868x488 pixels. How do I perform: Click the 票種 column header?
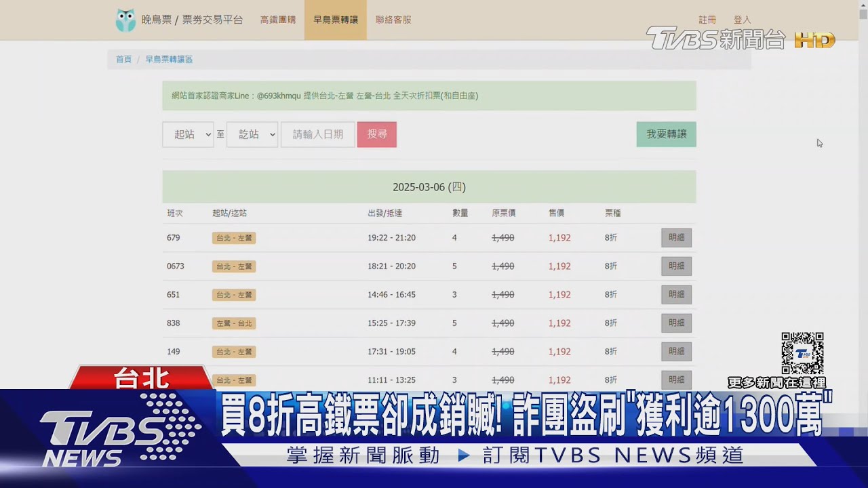(613, 213)
